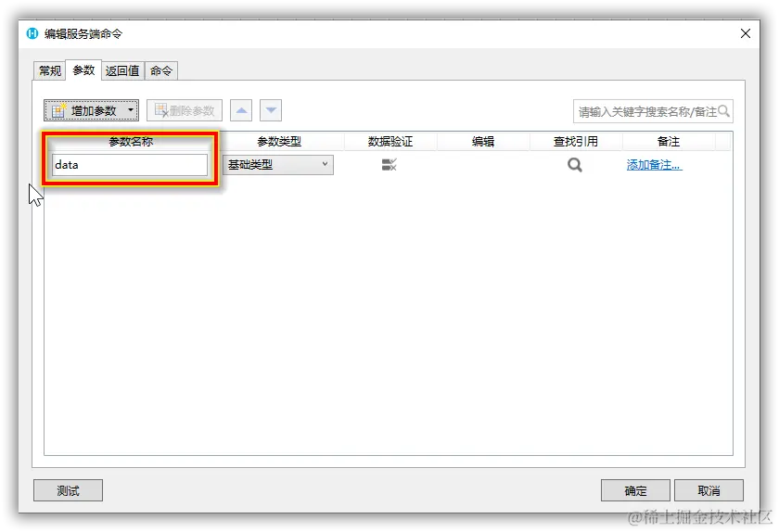Screen dimensions: 779x532
Task: Open the 增加参数 dropdown arrow
Action: pos(131,109)
